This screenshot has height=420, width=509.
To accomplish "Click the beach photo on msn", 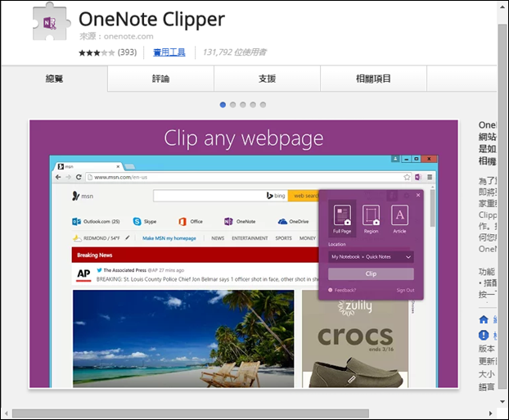I will coord(183,338).
